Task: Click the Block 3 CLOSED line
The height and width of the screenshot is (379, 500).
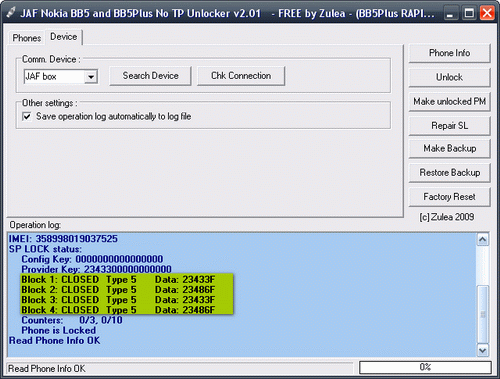Action: [118, 300]
